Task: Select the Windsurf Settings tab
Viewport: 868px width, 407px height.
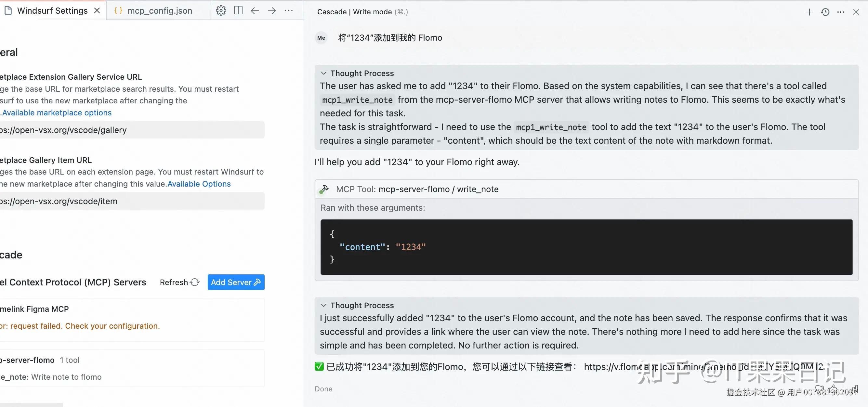Action: click(52, 10)
